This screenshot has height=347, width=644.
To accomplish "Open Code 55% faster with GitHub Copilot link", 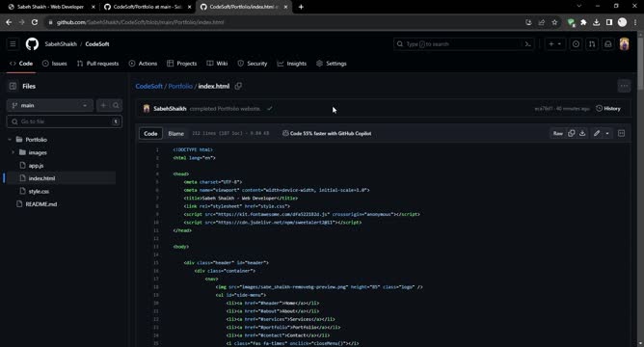I will point(327,133).
